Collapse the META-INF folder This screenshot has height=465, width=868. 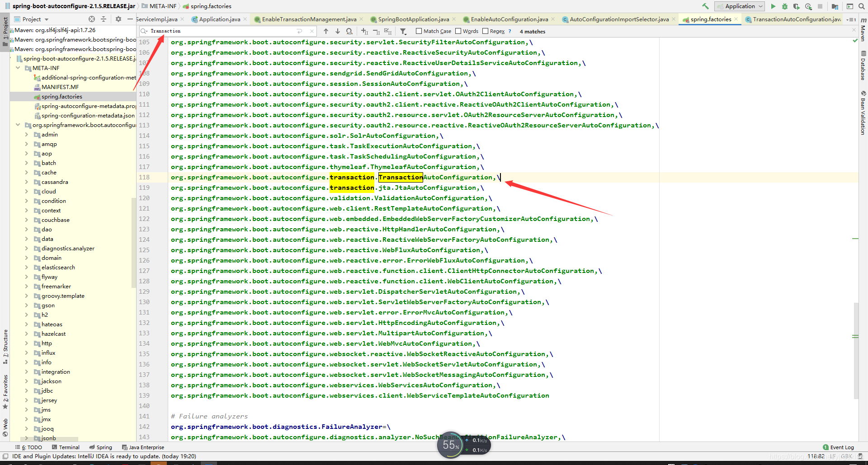(x=18, y=68)
